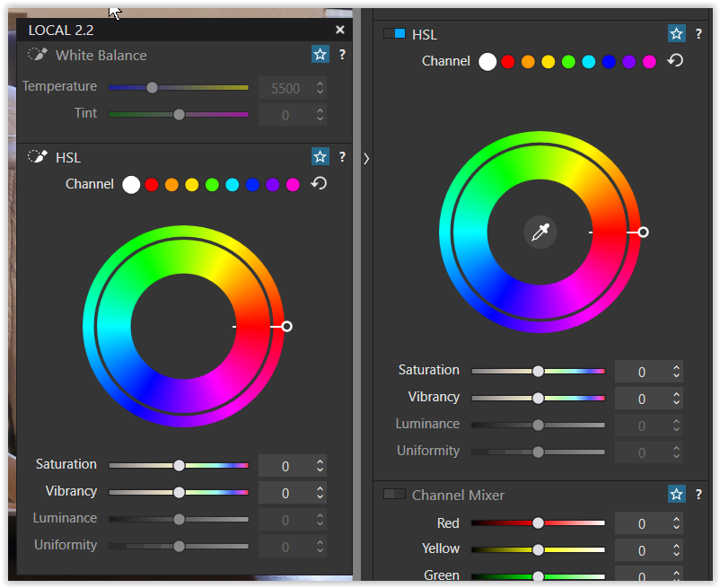The width and height of the screenshot is (720, 588).
Task: Click star icon on right HSL panel
Action: (677, 34)
